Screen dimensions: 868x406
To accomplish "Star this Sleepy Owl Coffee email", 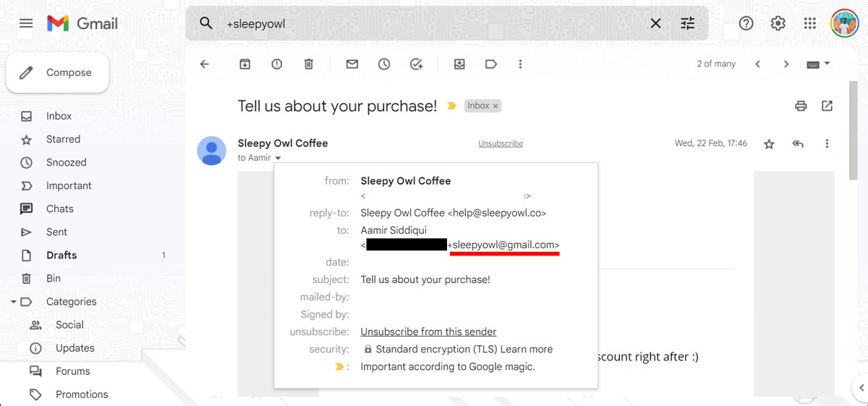I will 769,144.
